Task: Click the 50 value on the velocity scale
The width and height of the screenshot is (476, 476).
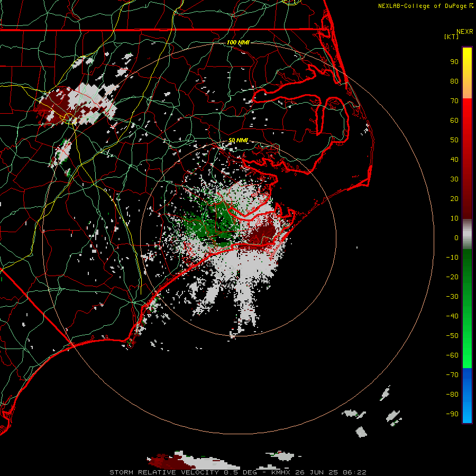Action: coord(454,140)
